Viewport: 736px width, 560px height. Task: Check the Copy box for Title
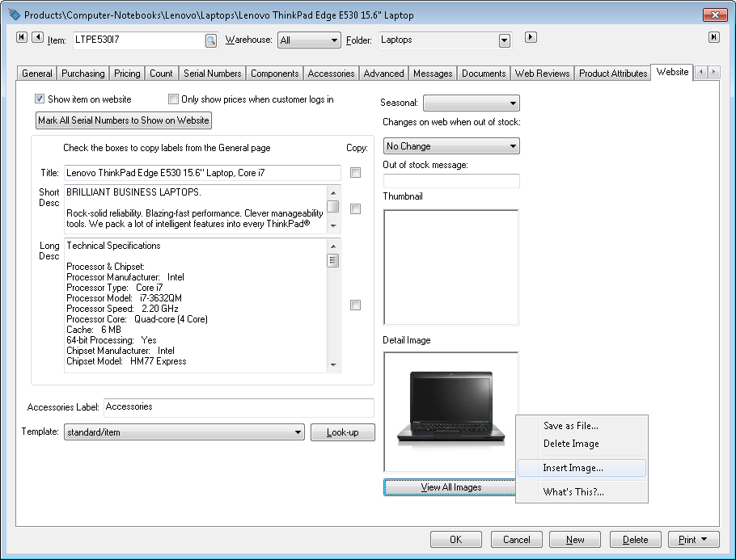tap(355, 173)
